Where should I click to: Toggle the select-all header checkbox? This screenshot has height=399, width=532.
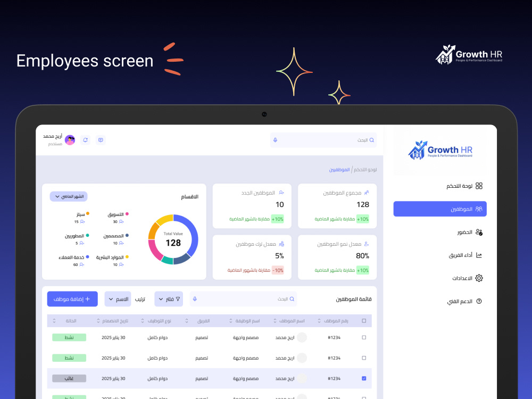(x=364, y=321)
